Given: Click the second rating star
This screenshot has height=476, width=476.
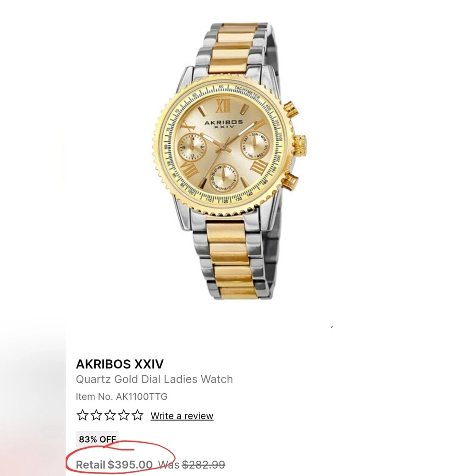Looking at the screenshot, I should point(96,415).
